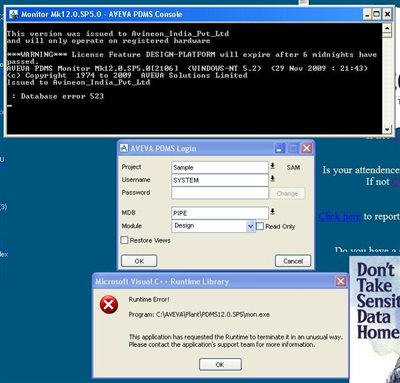
Task: Open the MDB list arrow button
Action: (272, 211)
